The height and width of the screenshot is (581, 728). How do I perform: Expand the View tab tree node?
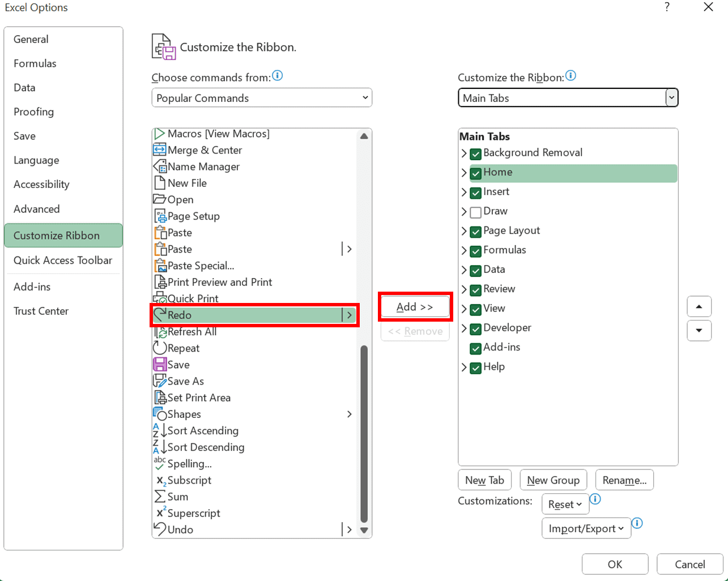(464, 309)
